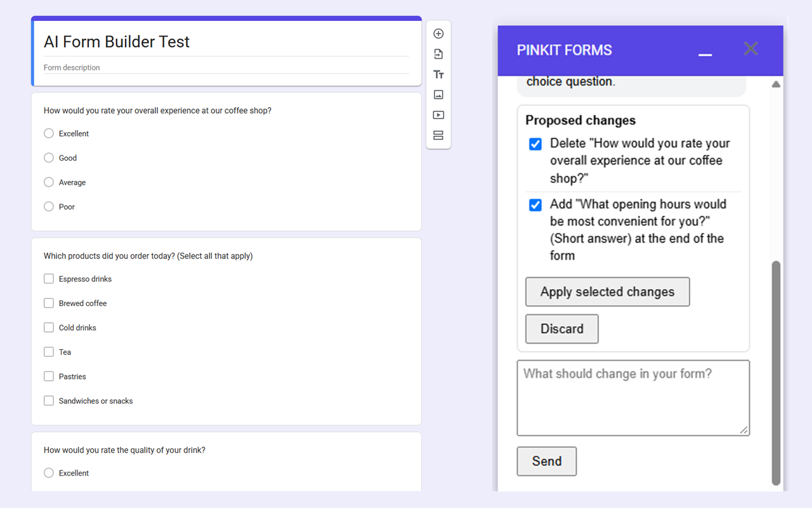Click 'Which products did you order today?' question
This screenshot has height=508, width=812.
(148, 256)
